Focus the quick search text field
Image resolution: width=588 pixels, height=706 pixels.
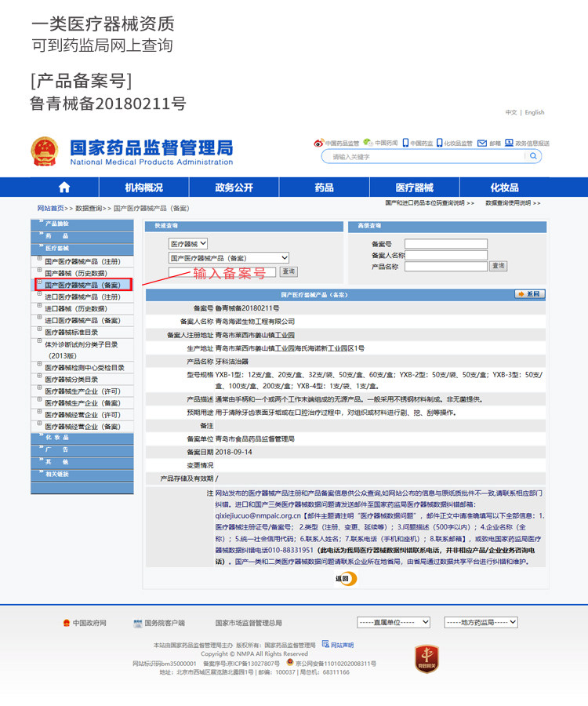pyautogui.click(x=222, y=272)
